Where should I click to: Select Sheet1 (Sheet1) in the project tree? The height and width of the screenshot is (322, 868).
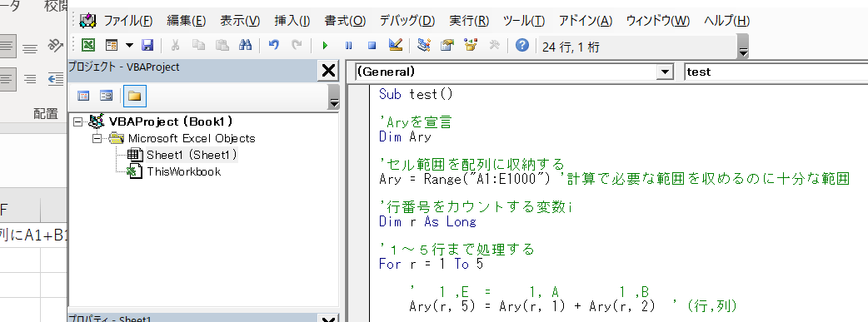pos(192,155)
